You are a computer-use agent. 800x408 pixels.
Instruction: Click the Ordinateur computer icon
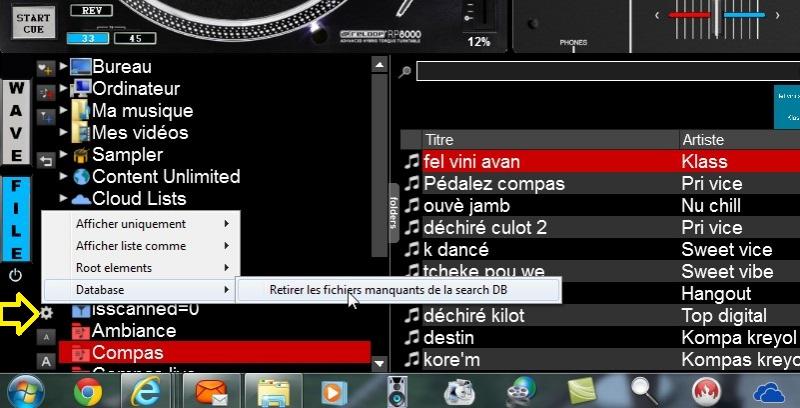[81, 89]
